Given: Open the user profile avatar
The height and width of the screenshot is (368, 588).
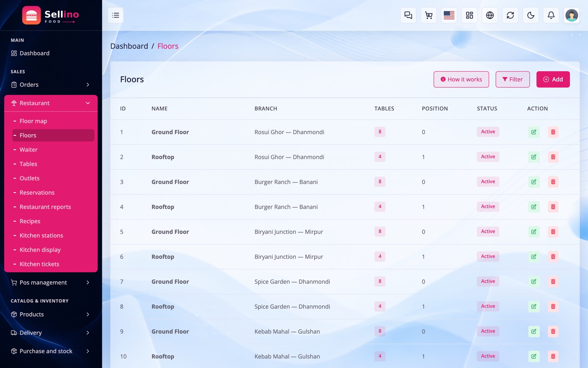Looking at the screenshot, I should 572,15.
